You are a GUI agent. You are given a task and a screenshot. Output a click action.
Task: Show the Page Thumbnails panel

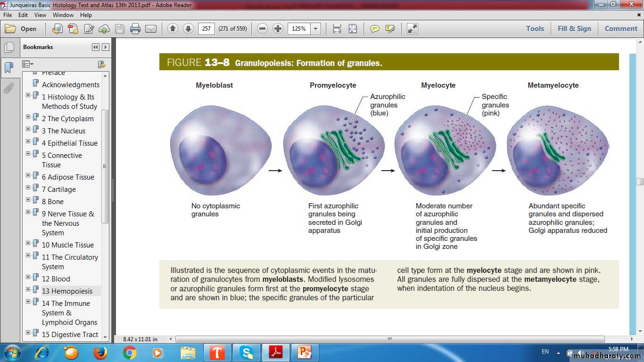pyautogui.click(x=8, y=48)
